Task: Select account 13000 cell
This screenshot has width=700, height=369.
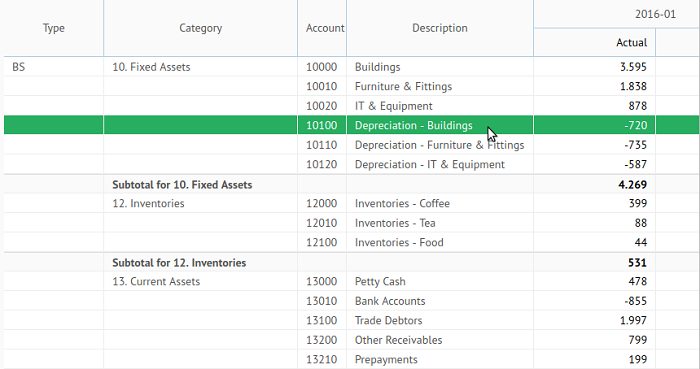Action: (x=322, y=282)
